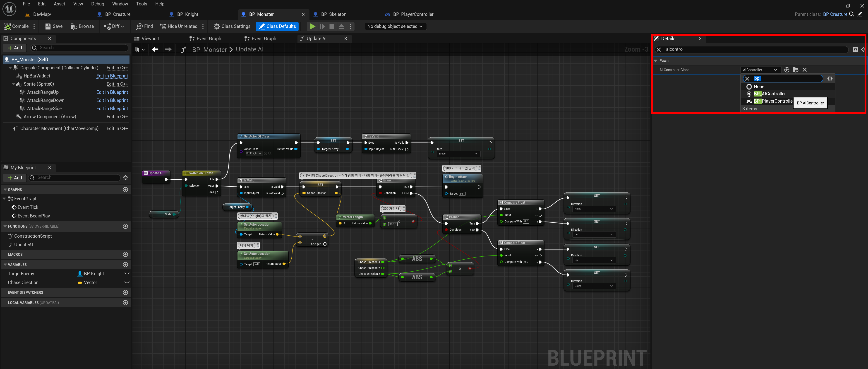
Task: Click Edit in Blueprint for AttackRangeSide
Action: pyautogui.click(x=112, y=109)
